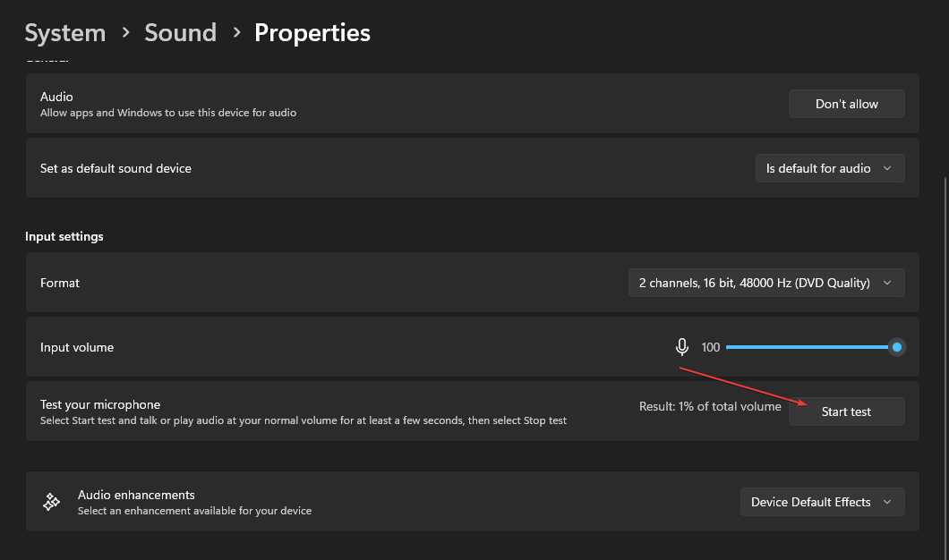Navigate to Sound in the breadcrumb
The image size is (949, 560).
tap(181, 33)
